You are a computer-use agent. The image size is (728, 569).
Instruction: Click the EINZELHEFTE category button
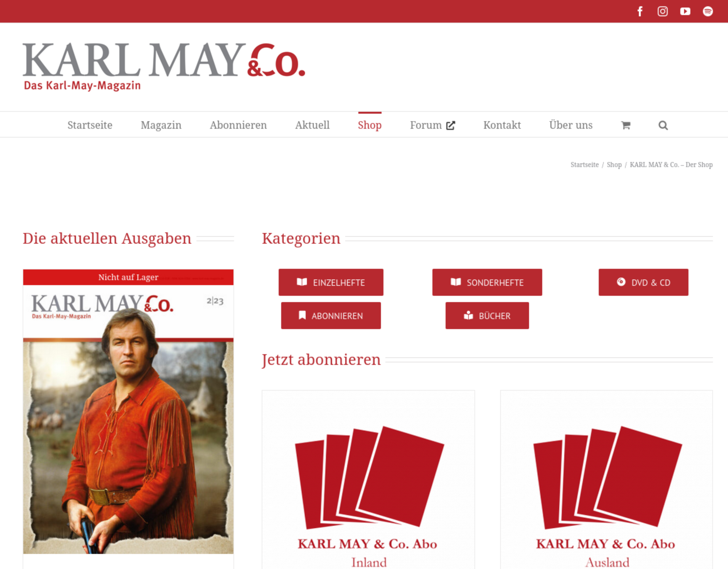(x=331, y=282)
